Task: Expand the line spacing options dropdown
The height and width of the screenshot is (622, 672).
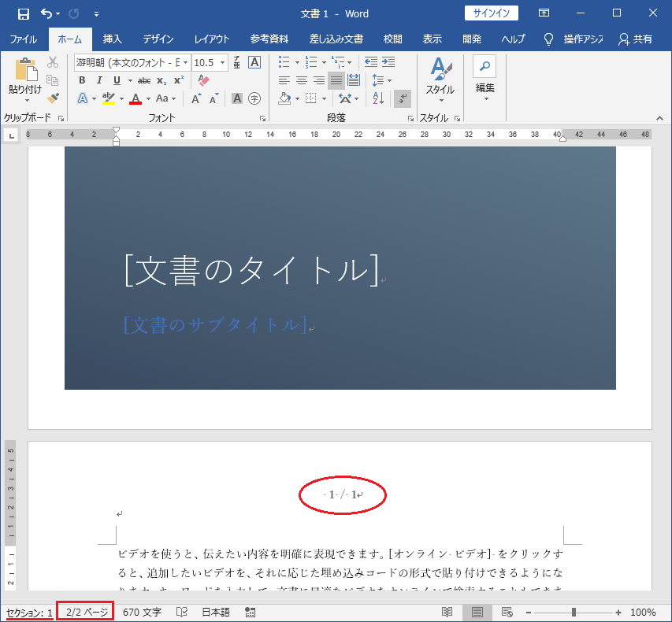Action: [x=388, y=80]
